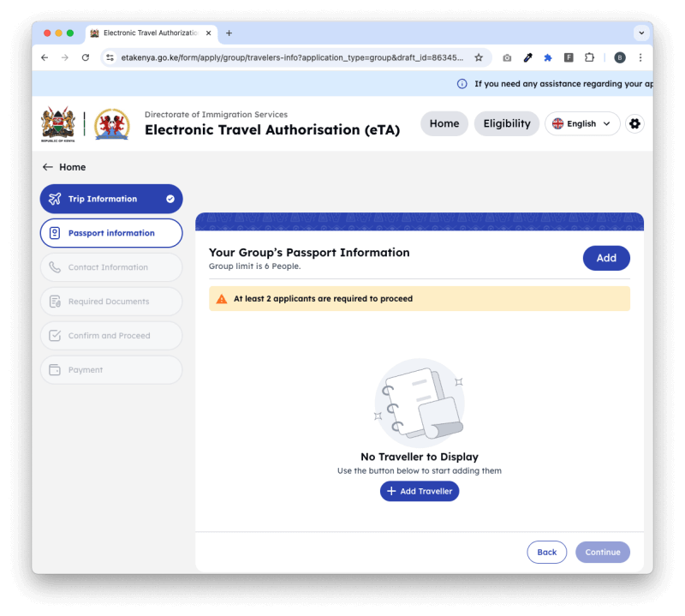Bookmark this page with the star icon
The image size is (685, 616).
coord(479,57)
